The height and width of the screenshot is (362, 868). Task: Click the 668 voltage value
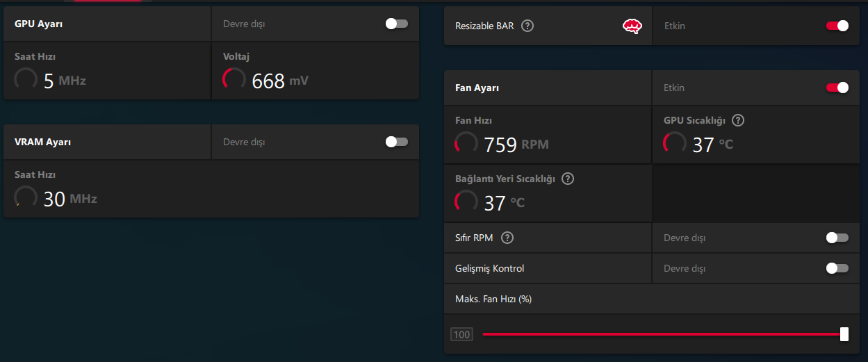pyautogui.click(x=268, y=81)
